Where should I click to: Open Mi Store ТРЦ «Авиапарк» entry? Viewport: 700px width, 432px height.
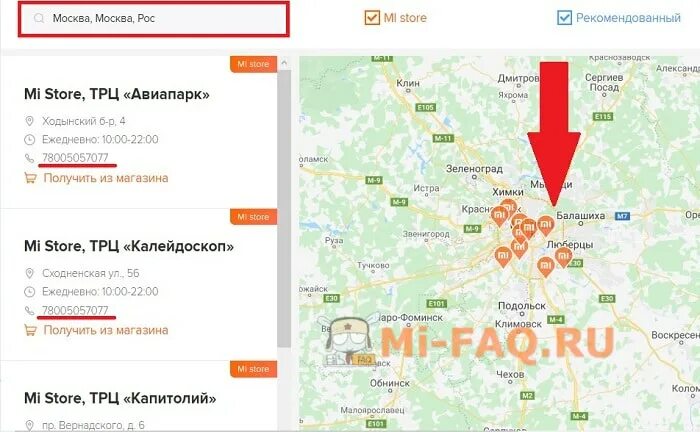(117, 94)
